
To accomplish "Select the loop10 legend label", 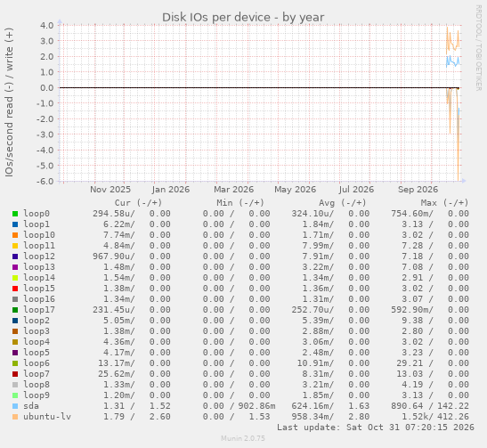I will pyautogui.click(x=39, y=235).
